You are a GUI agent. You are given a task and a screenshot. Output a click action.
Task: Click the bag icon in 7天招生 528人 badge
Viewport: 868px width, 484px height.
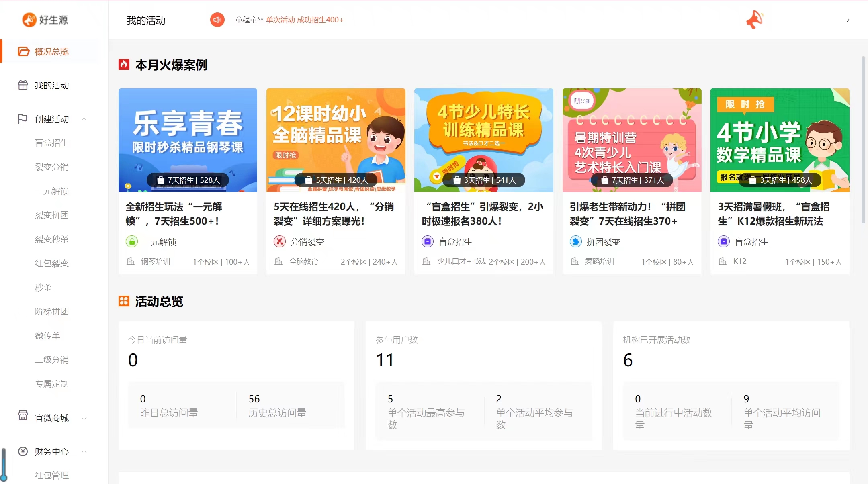161,180
